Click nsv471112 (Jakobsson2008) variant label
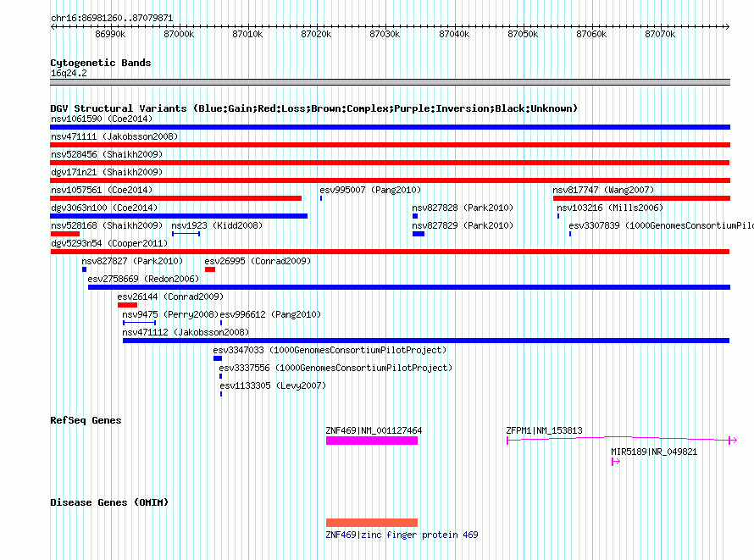Image resolution: width=754 pixels, height=560 pixels. pos(186,332)
